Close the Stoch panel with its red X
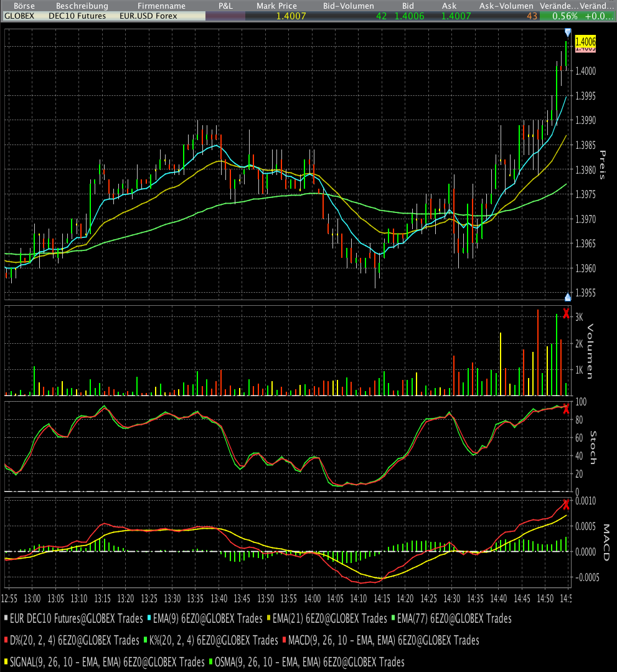The height and width of the screenshot is (672, 617). click(566, 409)
